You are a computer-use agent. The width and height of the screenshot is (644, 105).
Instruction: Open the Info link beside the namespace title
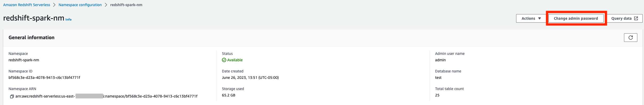[68, 19]
